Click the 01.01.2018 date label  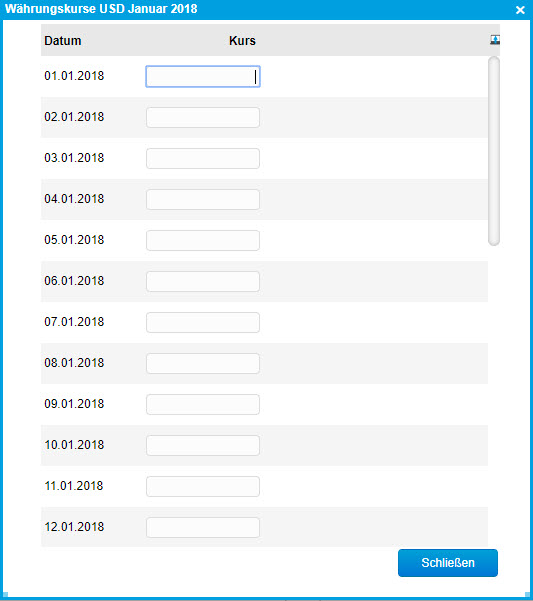click(74, 76)
